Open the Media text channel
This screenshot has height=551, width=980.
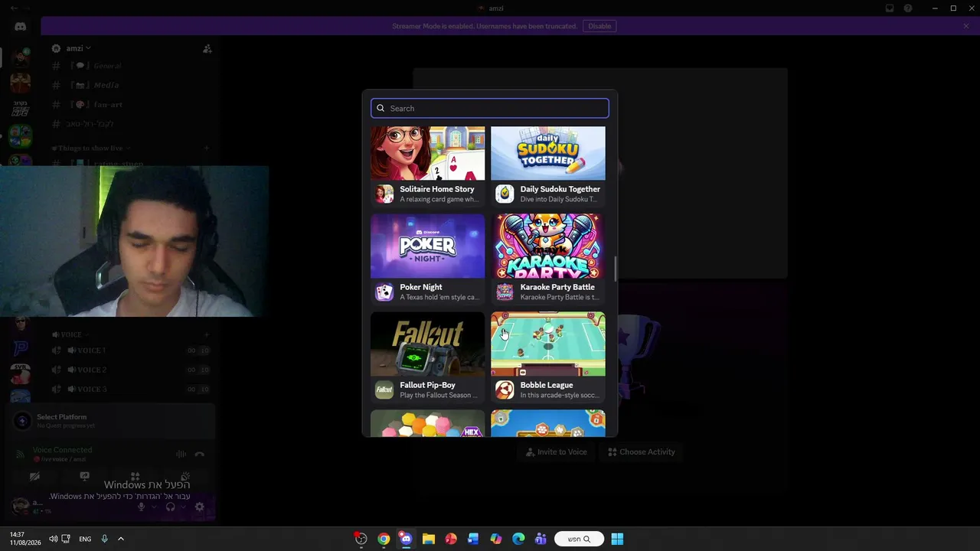(130, 85)
